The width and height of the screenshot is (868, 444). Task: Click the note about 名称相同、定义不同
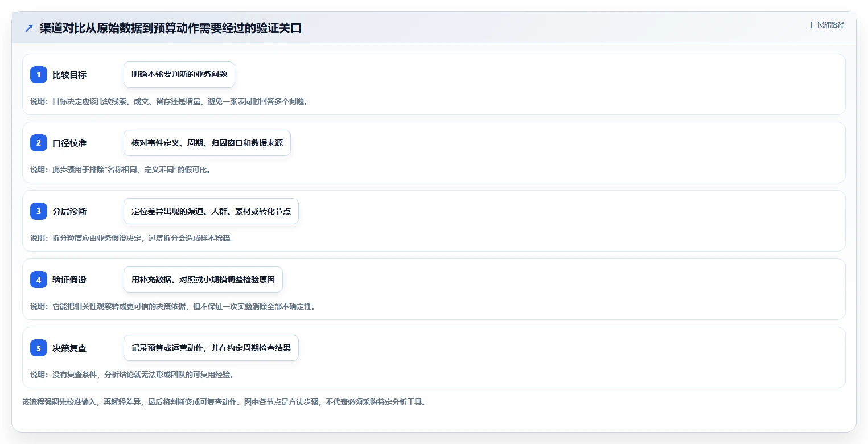pyautogui.click(x=121, y=170)
